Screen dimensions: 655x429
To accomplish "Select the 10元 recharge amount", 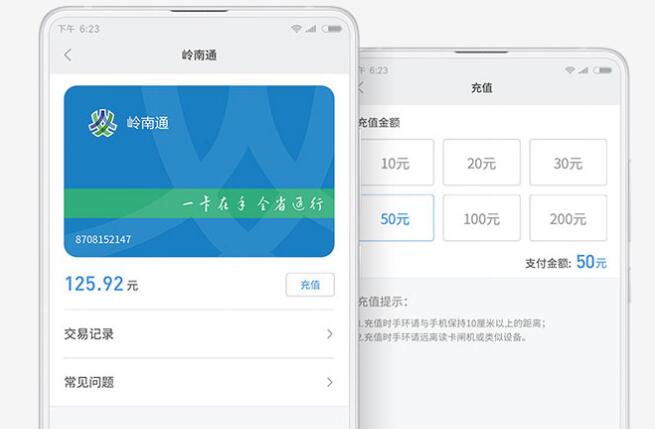I will click(x=396, y=162).
